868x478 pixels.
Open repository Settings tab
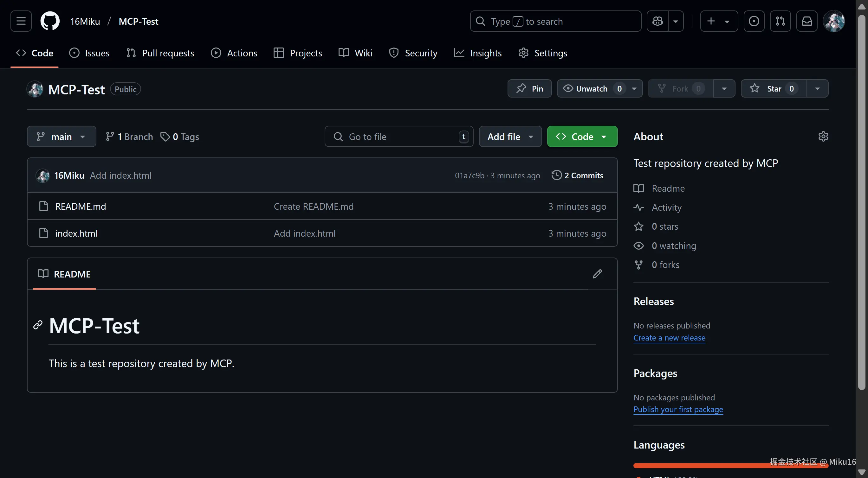coord(543,53)
